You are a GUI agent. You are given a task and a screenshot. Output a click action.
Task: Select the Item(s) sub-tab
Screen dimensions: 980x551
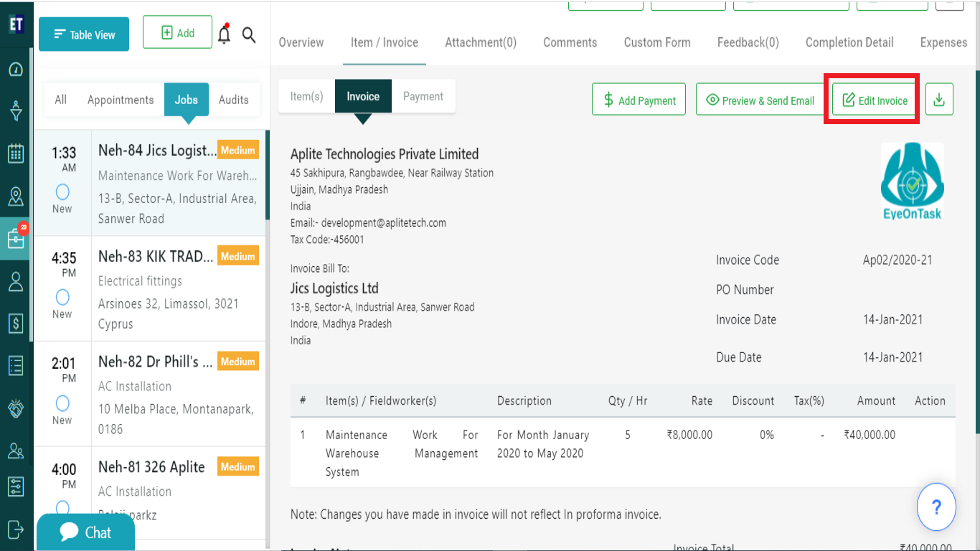[x=306, y=96]
